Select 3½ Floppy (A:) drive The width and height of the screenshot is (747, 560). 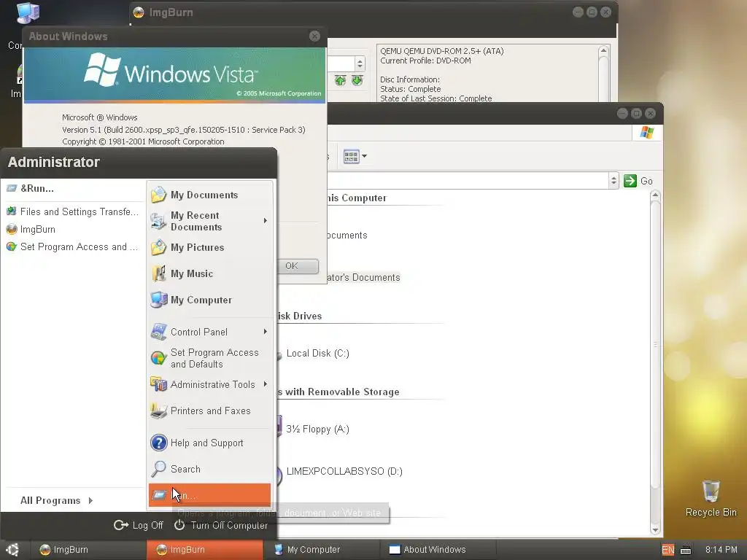(318, 429)
